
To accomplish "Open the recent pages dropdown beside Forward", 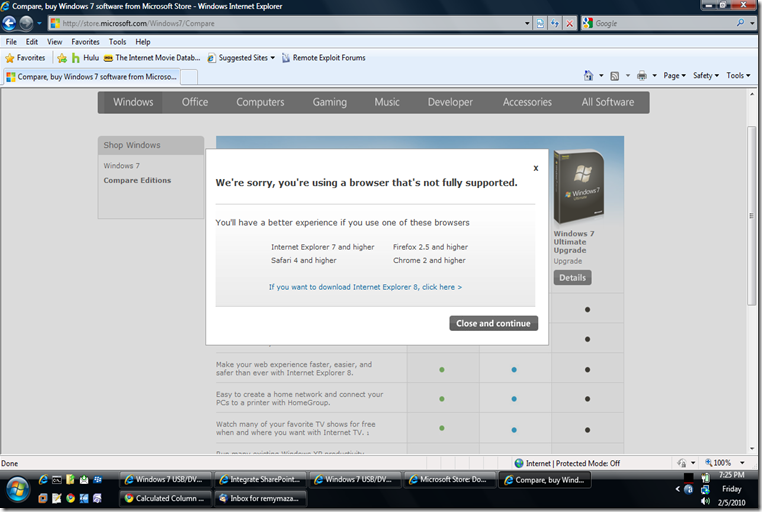I will tap(39, 23).
